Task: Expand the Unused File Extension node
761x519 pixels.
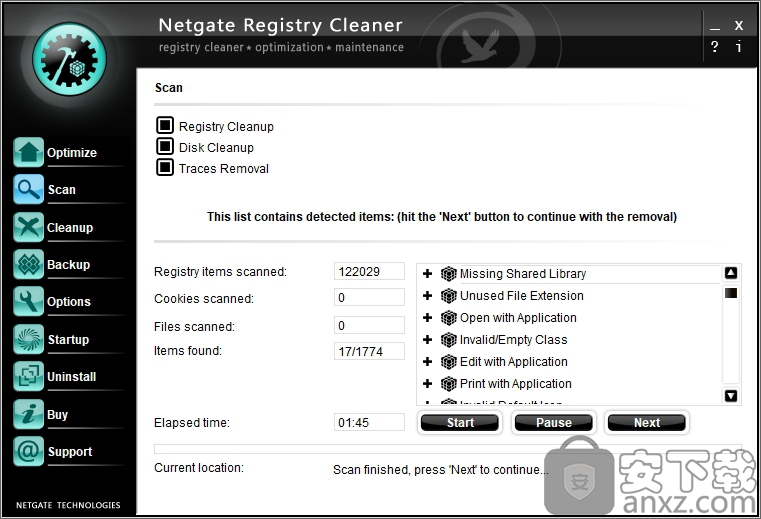Action: tap(428, 296)
